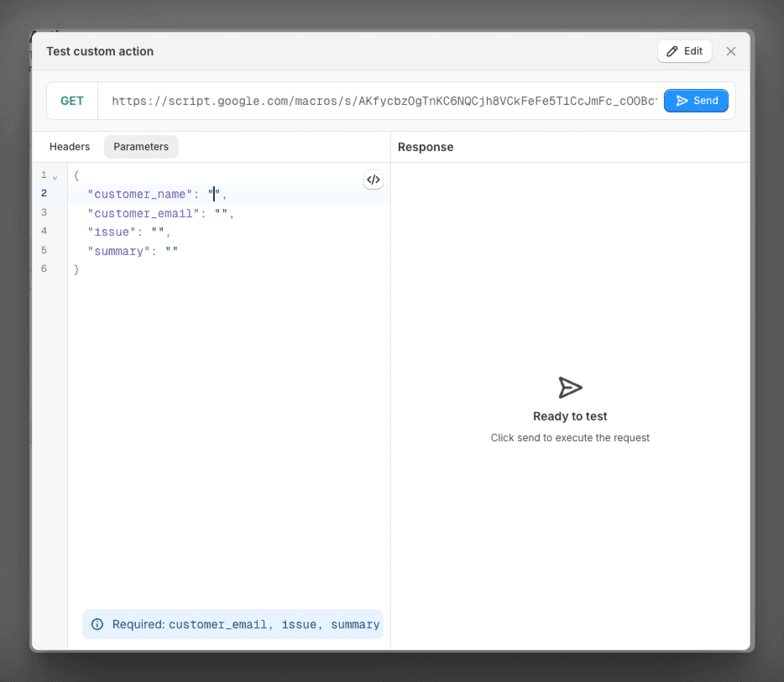784x682 pixels.
Task: Click the Ready to test heading
Action: coord(570,416)
